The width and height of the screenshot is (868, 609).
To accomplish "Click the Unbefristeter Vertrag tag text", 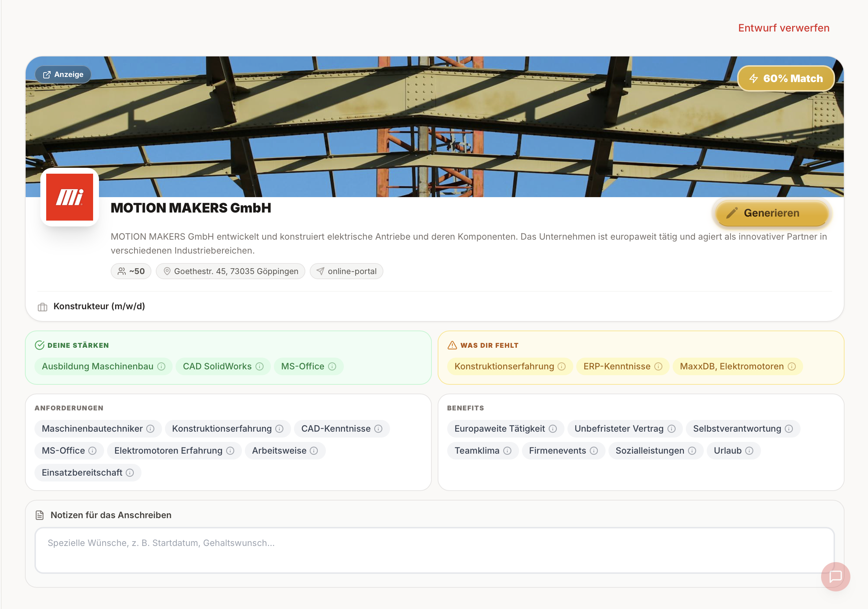I will coord(619,428).
